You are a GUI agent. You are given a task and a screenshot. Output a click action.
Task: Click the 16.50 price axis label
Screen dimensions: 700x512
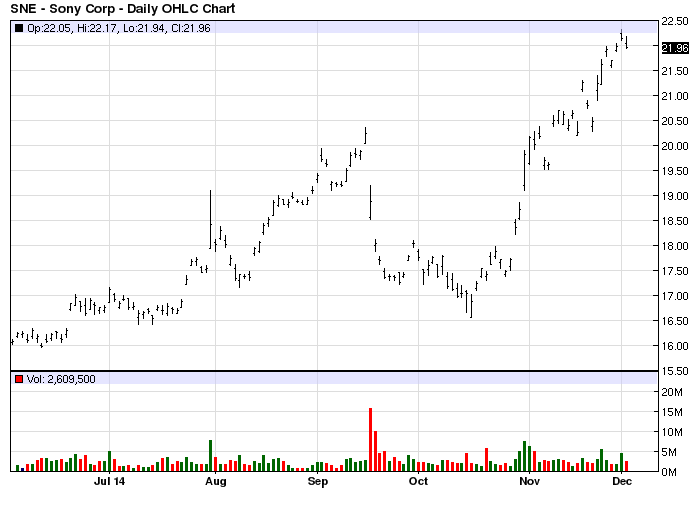(675, 321)
